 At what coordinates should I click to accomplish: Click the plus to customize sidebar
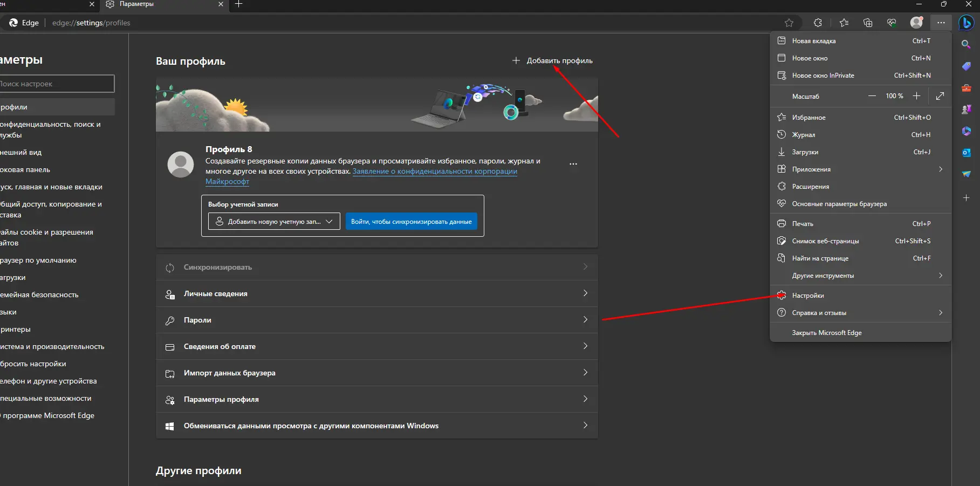tap(966, 198)
